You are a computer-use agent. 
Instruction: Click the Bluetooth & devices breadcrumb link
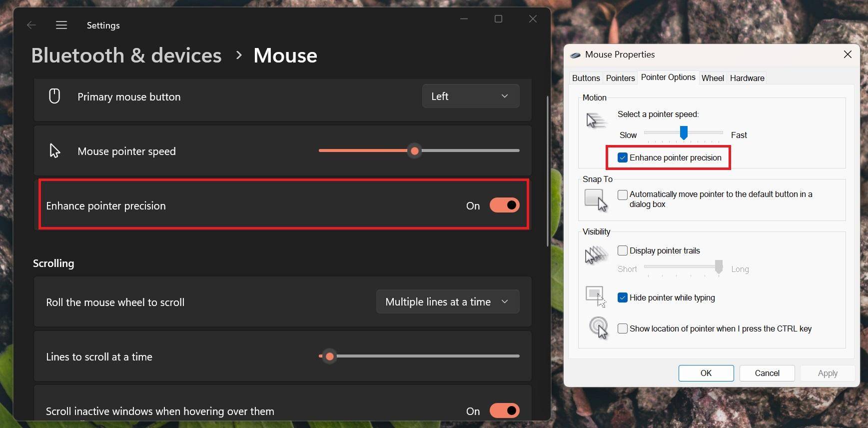click(x=126, y=55)
